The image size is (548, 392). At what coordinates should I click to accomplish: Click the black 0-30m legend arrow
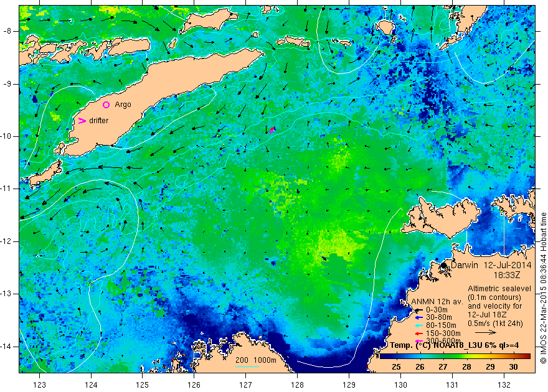coord(418,310)
